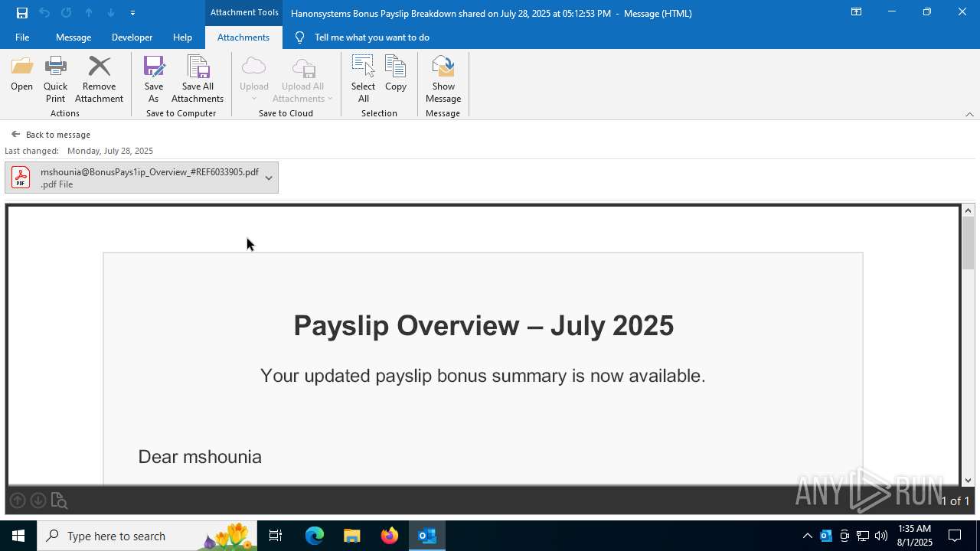The width and height of the screenshot is (980, 551).
Task: Launch Microsoft Edge from taskbar
Action: point(315,536)
